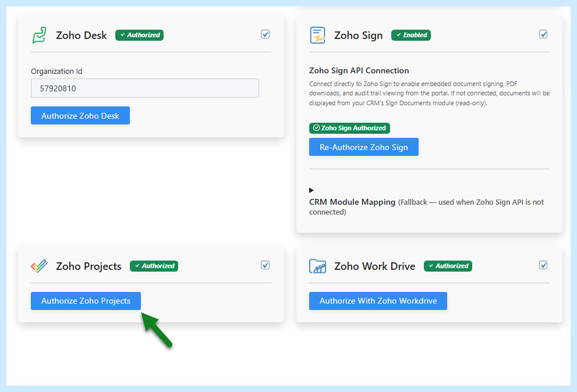
Task: Click Re-Authorize Zoho Sign button
Action: (x=363, y=147)
